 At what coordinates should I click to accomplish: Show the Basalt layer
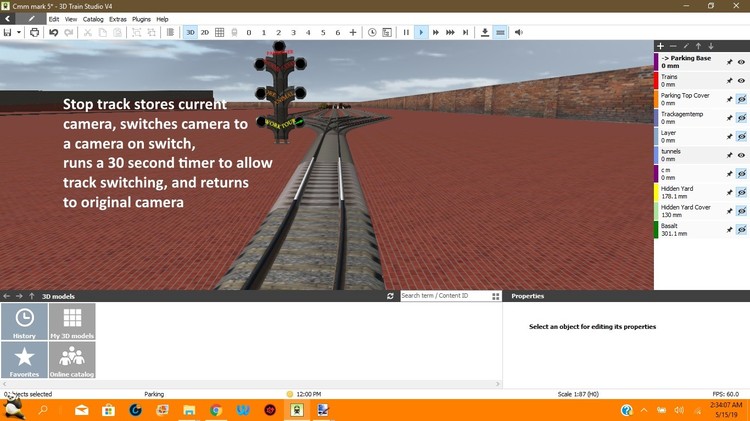pos(741,230)
